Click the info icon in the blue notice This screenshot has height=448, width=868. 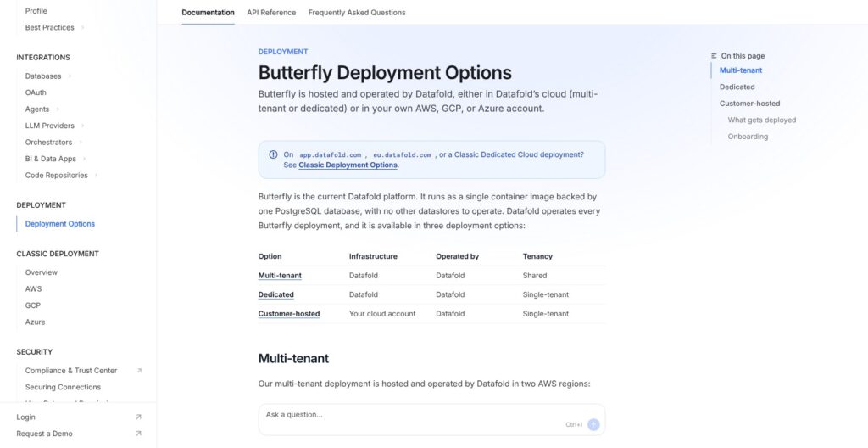(273, 154)
